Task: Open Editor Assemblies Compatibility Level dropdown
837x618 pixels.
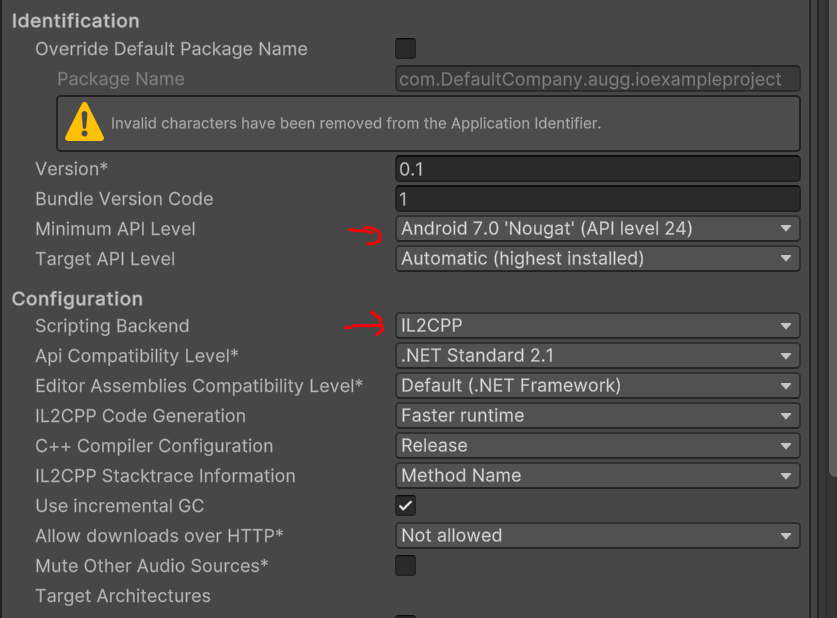Action: coord(597,386)
